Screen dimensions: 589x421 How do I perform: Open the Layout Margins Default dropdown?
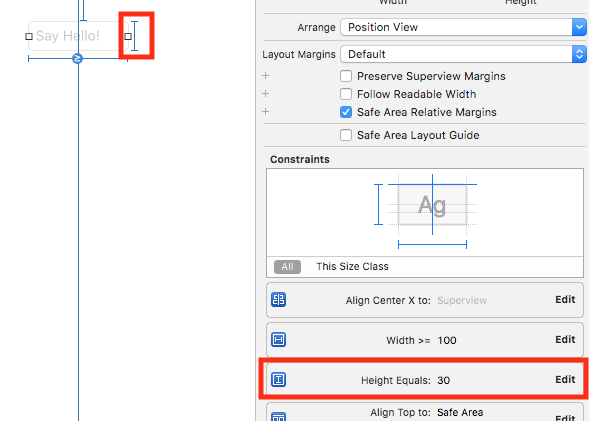click(x=463, y=54)
